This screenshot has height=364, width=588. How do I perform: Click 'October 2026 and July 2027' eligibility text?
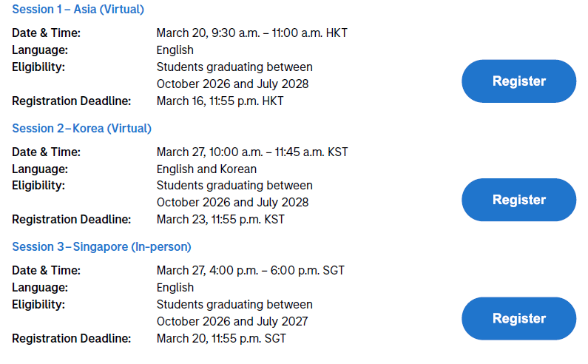tap(232, 322)
